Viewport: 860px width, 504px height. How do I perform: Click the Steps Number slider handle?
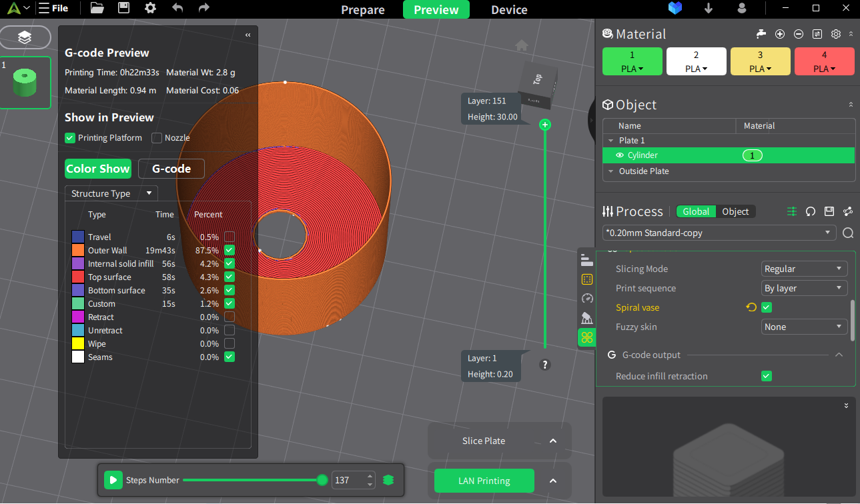322,480
